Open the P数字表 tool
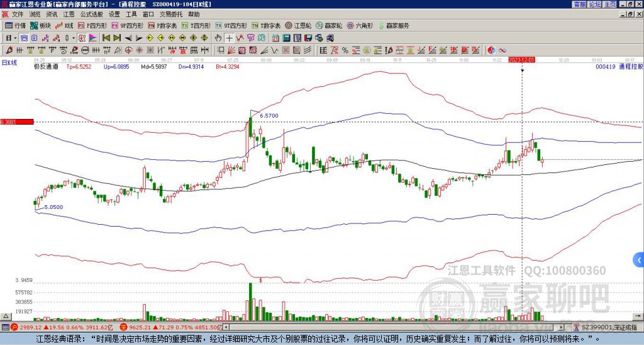Viewport: 644px width, 345px height. coord(162,25)
